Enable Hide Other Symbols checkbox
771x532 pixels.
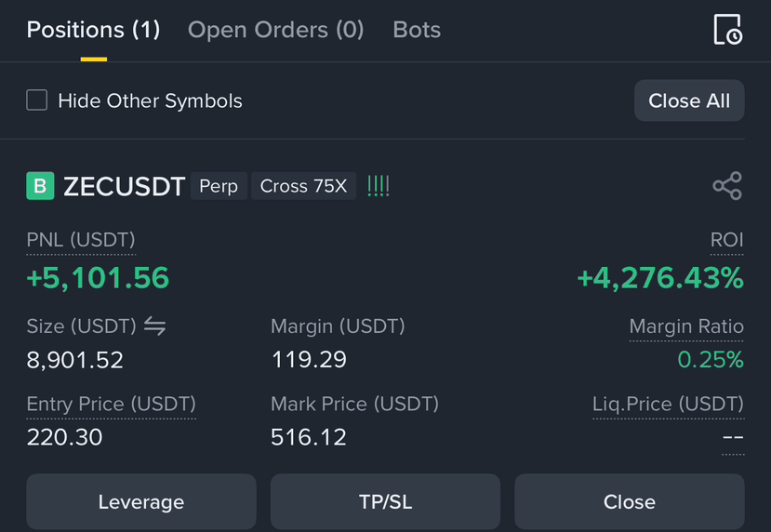click(37, 100)
